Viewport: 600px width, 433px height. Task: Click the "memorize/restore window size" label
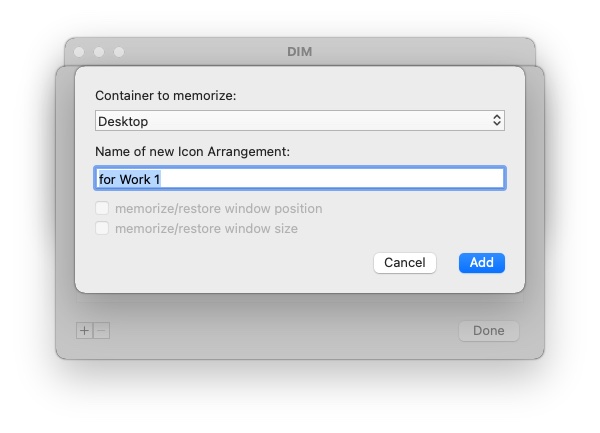[x=206, y=228]
